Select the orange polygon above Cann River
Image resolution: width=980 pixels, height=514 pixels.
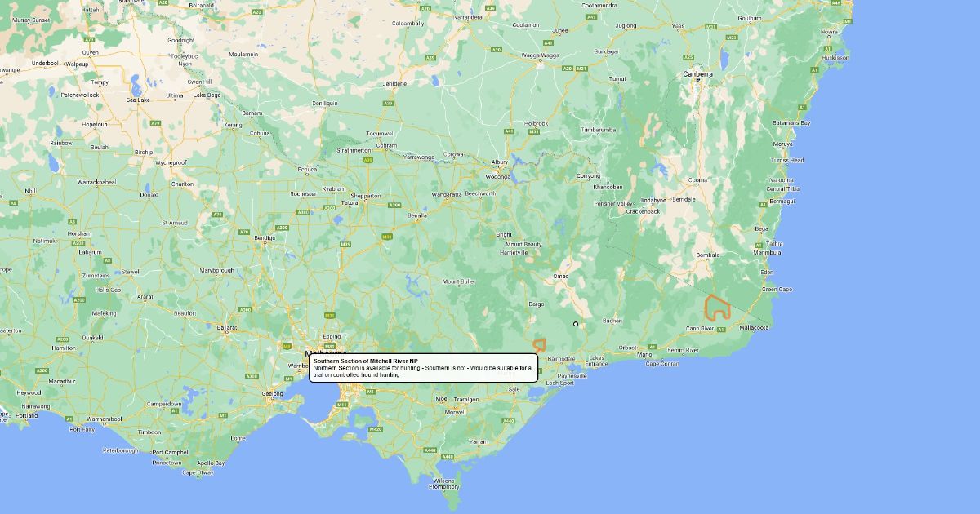717,308
